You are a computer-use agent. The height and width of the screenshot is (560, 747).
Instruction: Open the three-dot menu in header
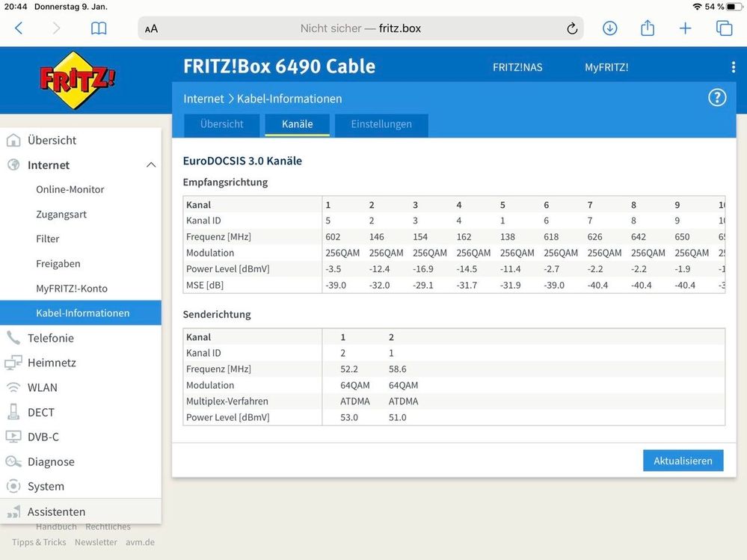click(x=734, y=67)
